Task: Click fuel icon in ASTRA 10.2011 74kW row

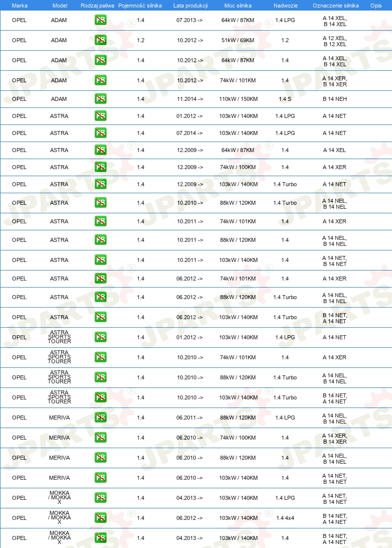Action: 101,221
